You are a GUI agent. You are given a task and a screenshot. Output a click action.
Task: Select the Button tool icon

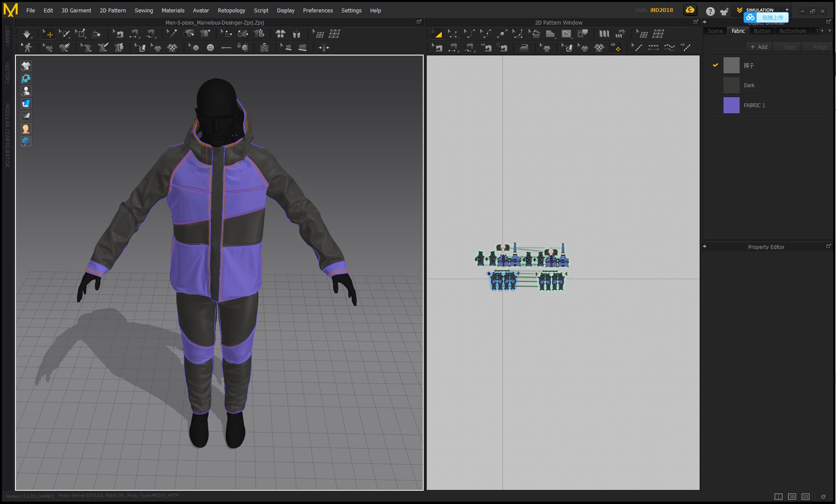[x=210, y=48]
